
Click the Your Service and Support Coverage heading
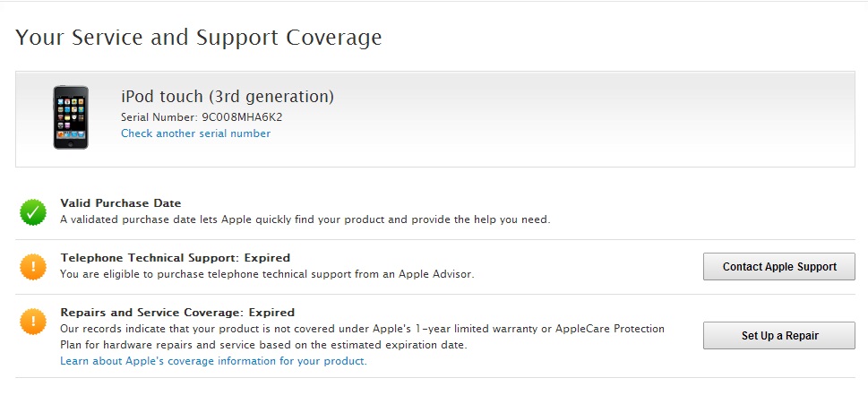pos(198,38)
